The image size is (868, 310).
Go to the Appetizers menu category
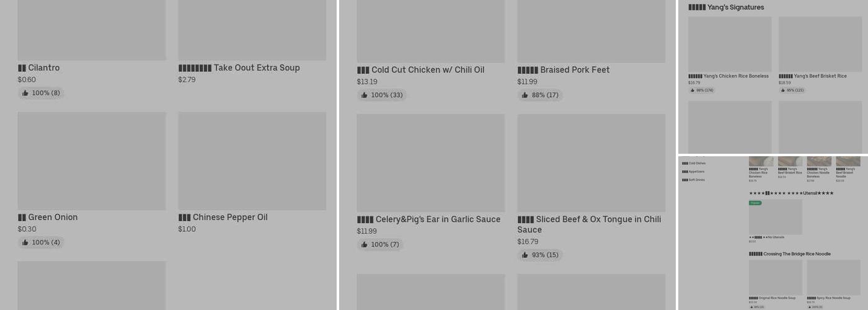(694, 172)
